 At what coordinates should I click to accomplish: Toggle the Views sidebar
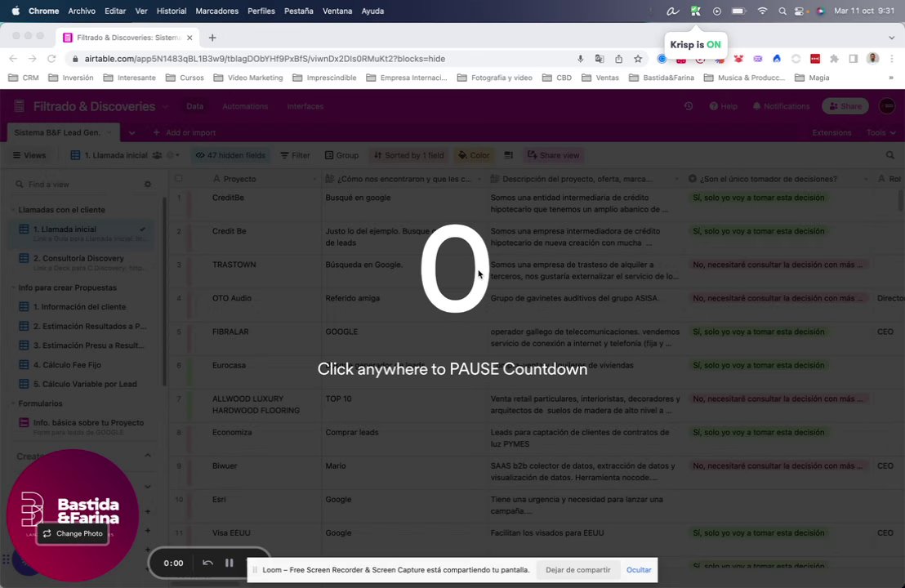coord(29,155)
